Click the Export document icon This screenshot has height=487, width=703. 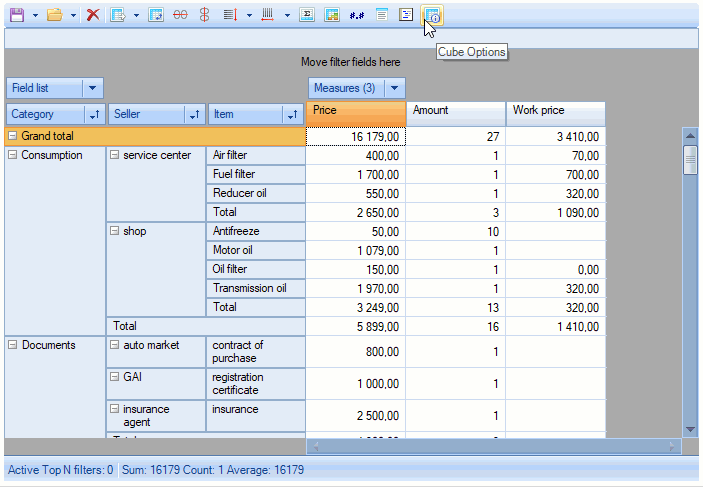pos(118,15)
